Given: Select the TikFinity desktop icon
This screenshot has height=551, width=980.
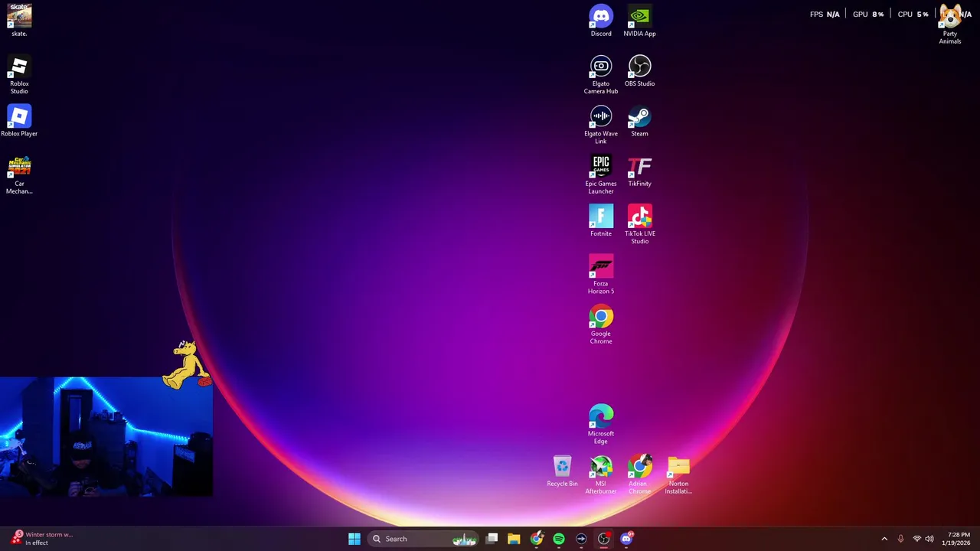Looking at the screenshot, I should pos(639,171).
